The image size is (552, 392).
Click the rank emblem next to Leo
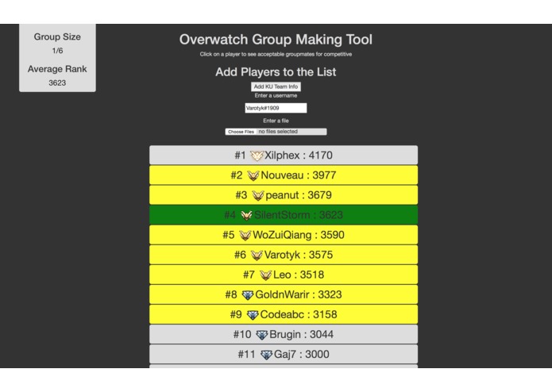pyautogui.click(x=266, y=275)
